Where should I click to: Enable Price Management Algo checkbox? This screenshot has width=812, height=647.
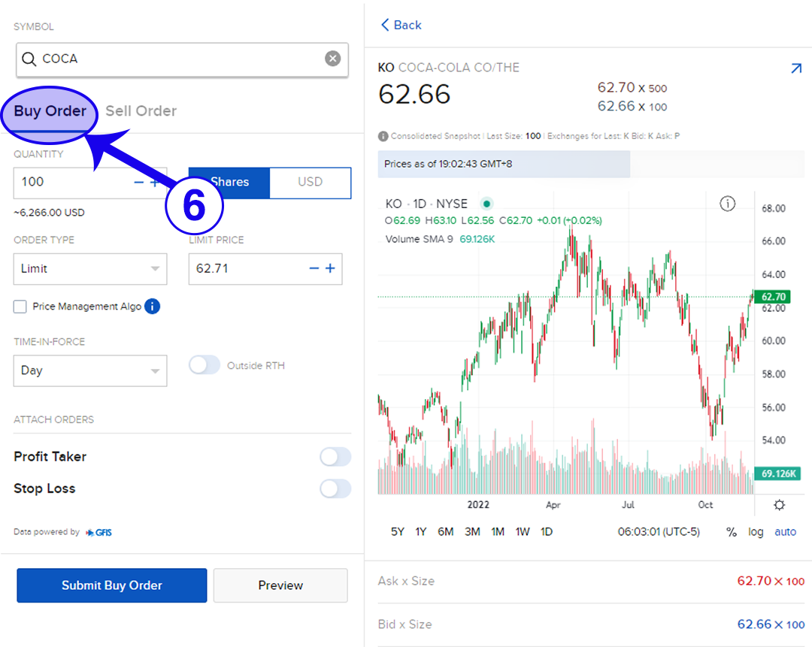pyautogui.click(x=20, y=307)
